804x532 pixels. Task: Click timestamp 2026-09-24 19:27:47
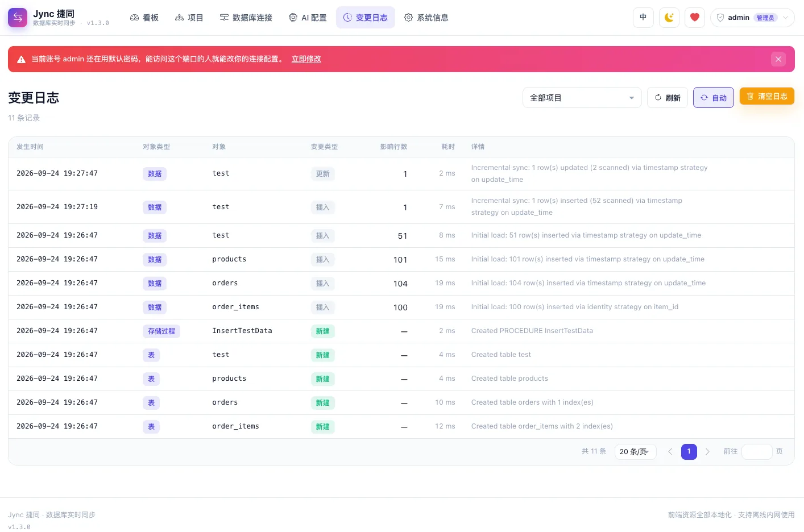tap(57, 173)
